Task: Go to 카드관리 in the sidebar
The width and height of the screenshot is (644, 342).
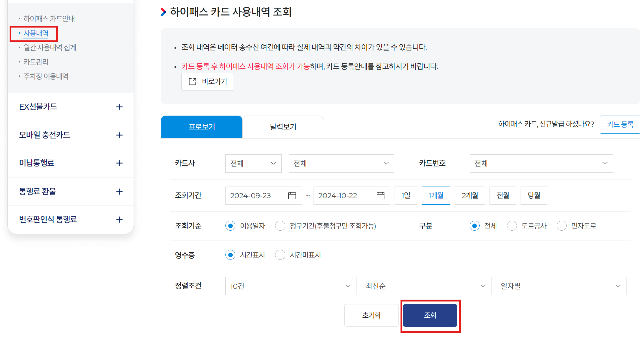Action: point(36,62)
